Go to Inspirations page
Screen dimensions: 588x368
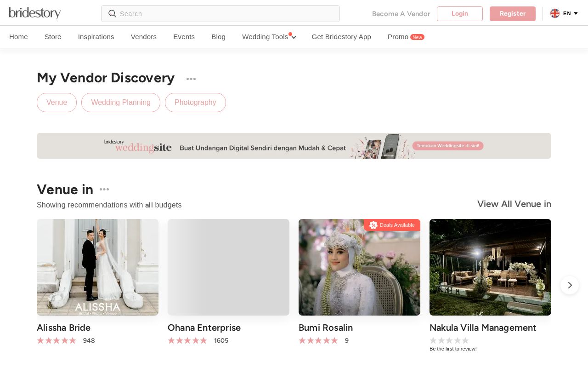point(96,37)
